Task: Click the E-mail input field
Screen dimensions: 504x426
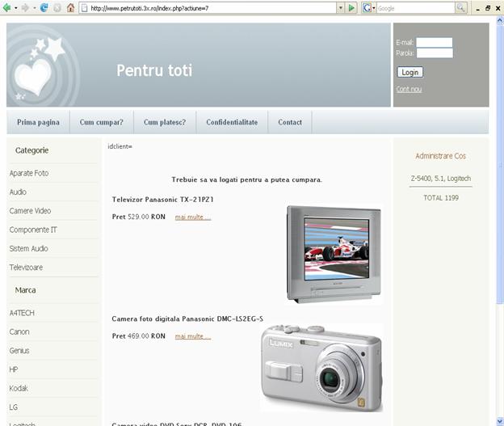Action: [434, 43]
